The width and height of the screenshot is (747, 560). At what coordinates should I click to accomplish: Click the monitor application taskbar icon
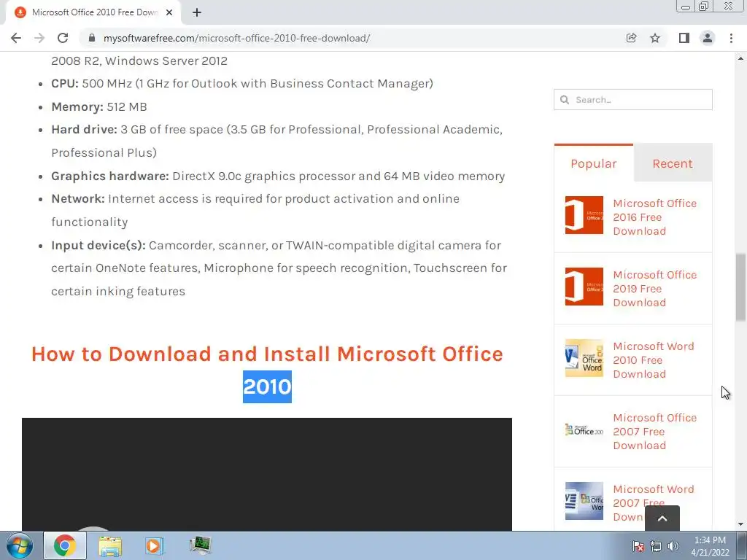pyautogui.click(x=200, y=545)
